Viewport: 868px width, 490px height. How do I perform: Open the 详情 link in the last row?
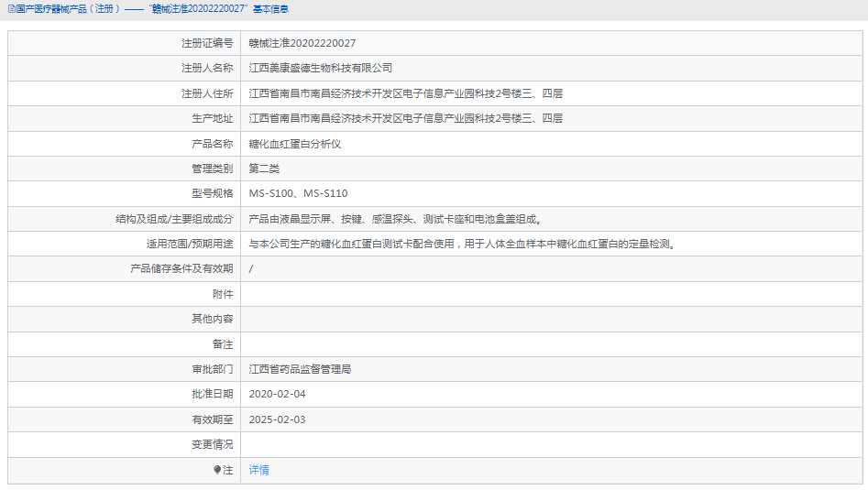point(258,470)
